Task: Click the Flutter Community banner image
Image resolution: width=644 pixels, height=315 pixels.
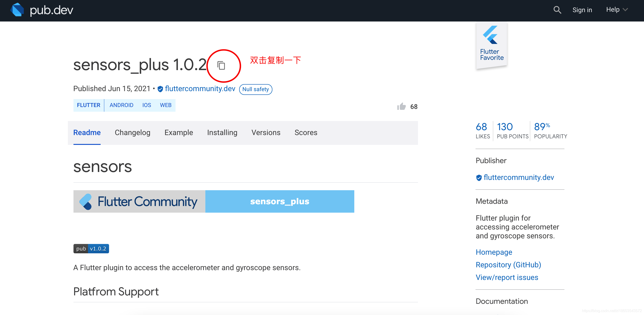Action: 214,201
